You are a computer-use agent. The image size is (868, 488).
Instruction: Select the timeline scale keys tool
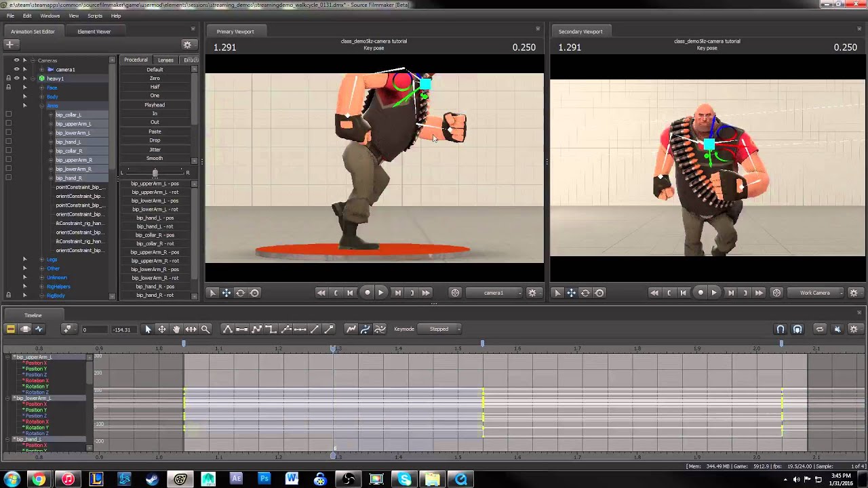191,329
